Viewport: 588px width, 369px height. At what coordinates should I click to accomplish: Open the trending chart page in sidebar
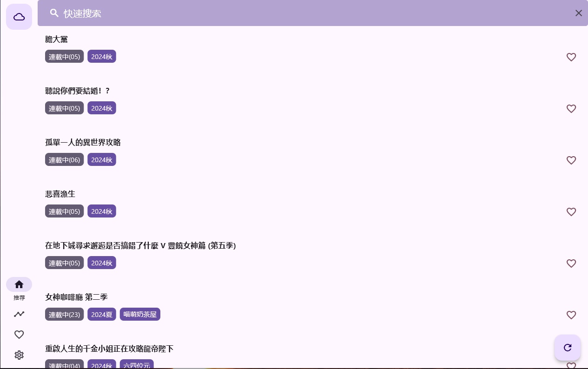(x=19, y=314)
